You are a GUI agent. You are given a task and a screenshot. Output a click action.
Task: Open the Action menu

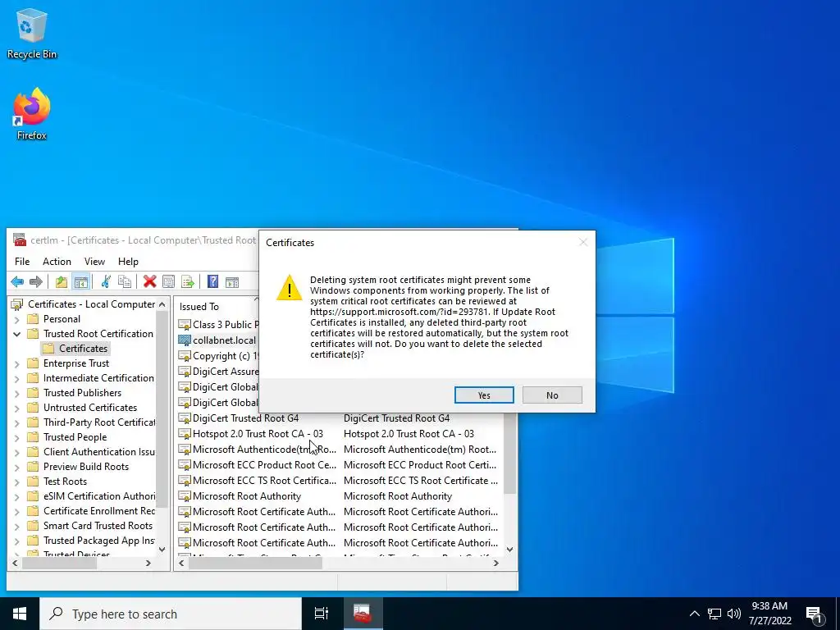(57, 262)
